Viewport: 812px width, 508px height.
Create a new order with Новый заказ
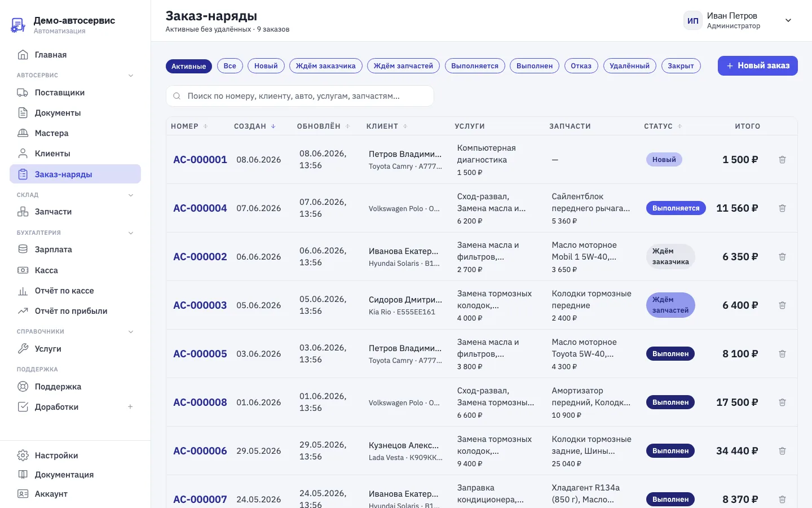(x=757, y=65)
